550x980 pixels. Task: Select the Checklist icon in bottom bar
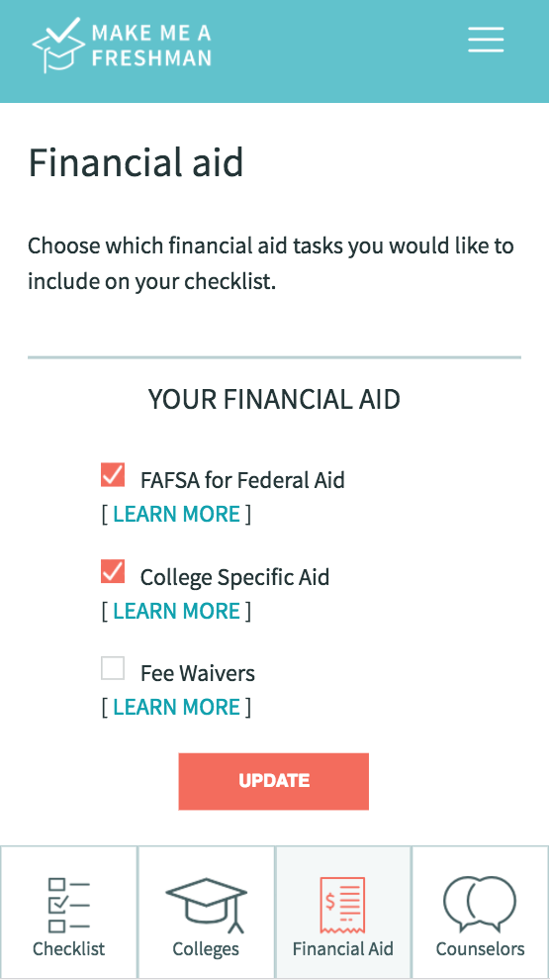[x=68, y=906]
